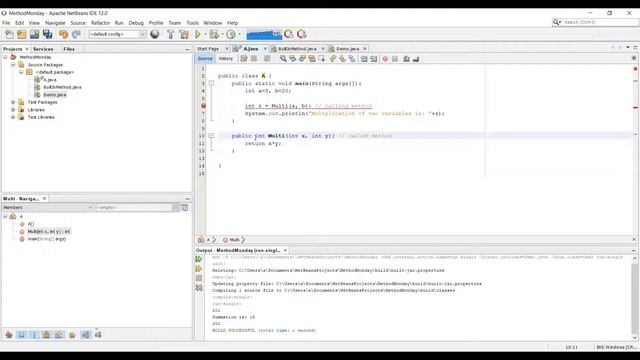Click the Undo toolbar icon
Viewport: 640px width, 360px height.
click(63, 34)
